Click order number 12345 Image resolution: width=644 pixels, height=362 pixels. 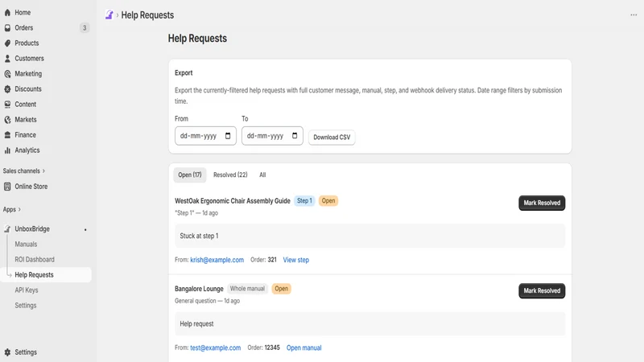click(272, 348)
